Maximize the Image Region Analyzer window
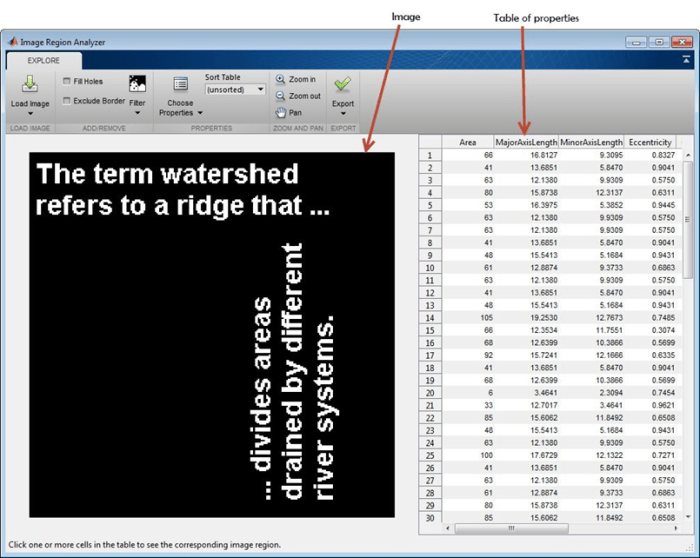 659,42
